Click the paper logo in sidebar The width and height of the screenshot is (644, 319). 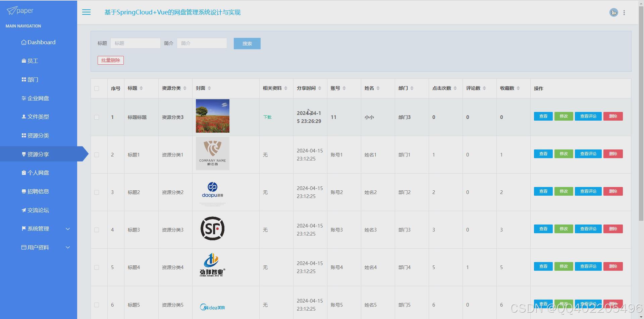[19, 10]
